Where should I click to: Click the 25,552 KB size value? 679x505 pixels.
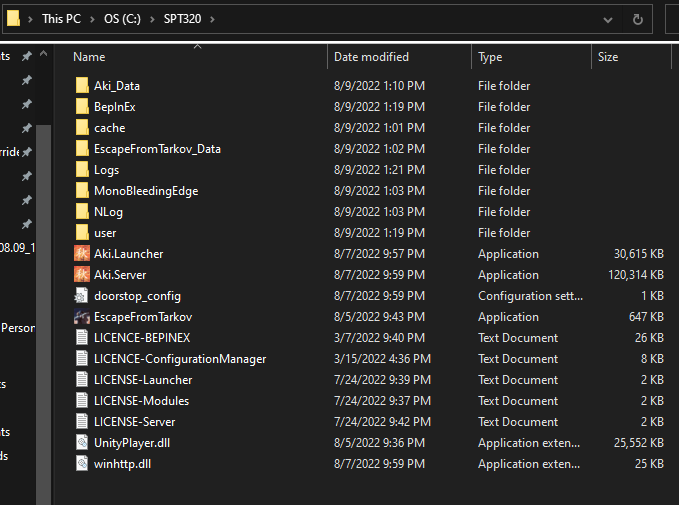(x=639, y=443)
